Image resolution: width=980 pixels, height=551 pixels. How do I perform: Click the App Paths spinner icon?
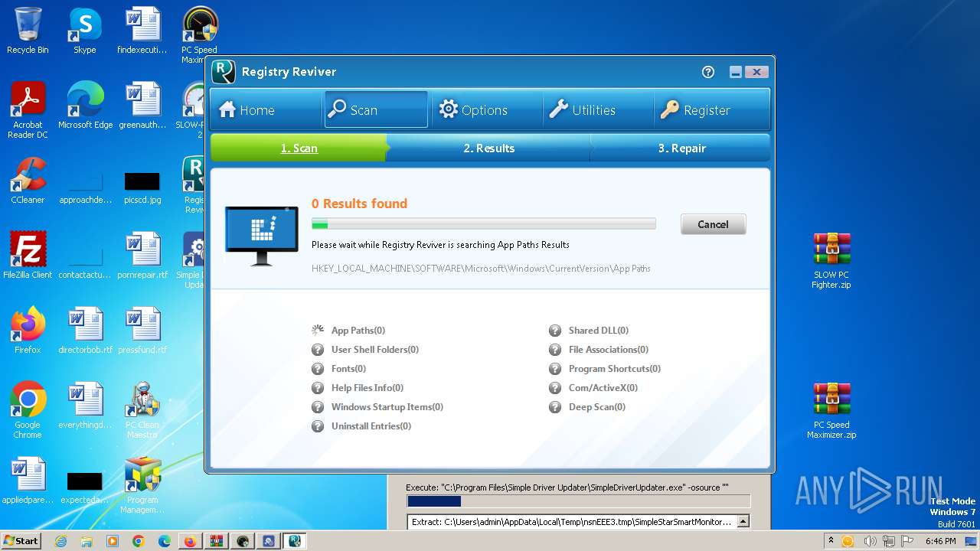(318, 331)
